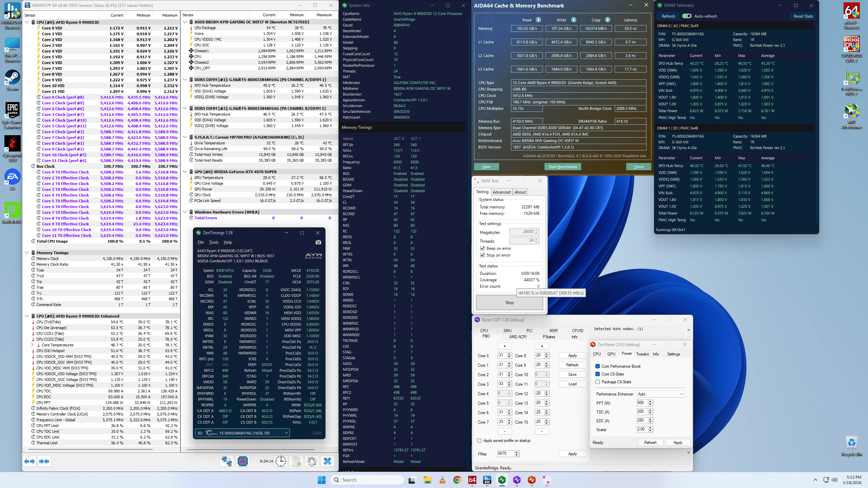The width and height of the screenshot is (868, 488).
Task: Collapse GPU [#0] RTX 4070 SUPER group
Action: [185, 172]
